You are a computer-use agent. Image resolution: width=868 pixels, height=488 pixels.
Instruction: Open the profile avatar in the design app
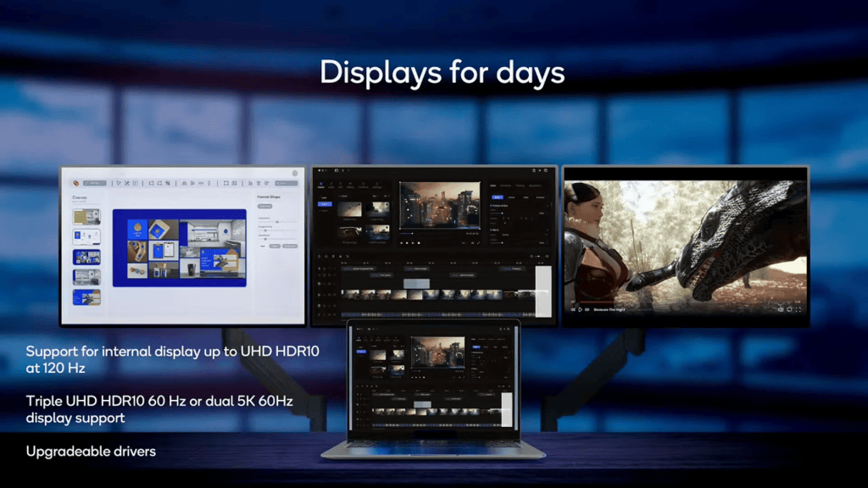click(294, 175)
